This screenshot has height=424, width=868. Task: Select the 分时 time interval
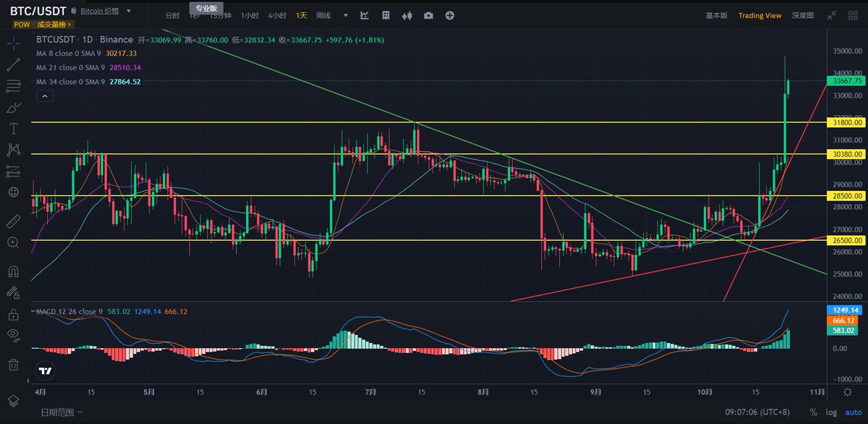coord(172,15)
